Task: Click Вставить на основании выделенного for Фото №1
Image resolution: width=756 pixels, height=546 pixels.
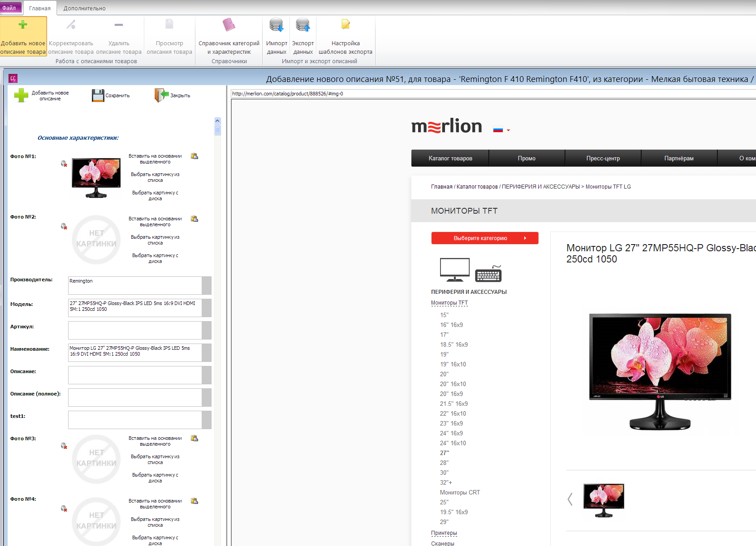Action: [155, 159]
